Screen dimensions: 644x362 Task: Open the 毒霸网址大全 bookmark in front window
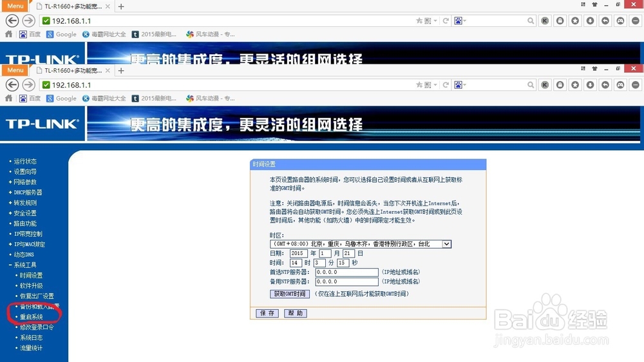104,99
